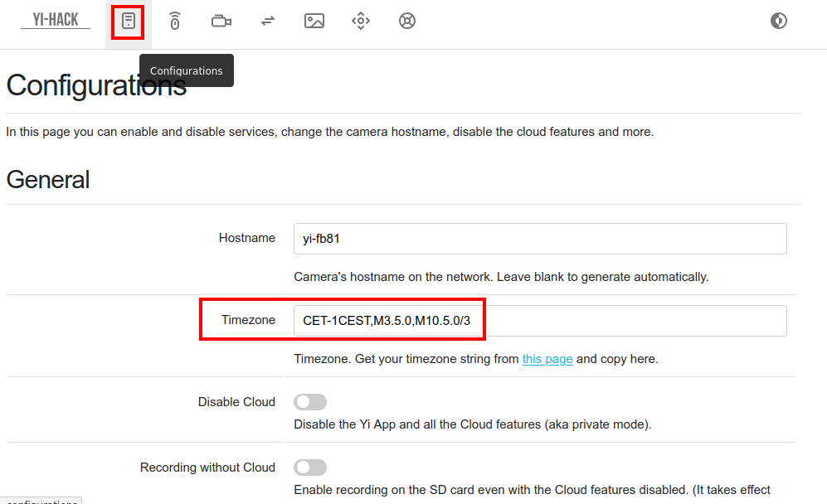Click the YI-HACK logo
The height and width of the screenshot is (504, 827).
click(x=56, y=20)
